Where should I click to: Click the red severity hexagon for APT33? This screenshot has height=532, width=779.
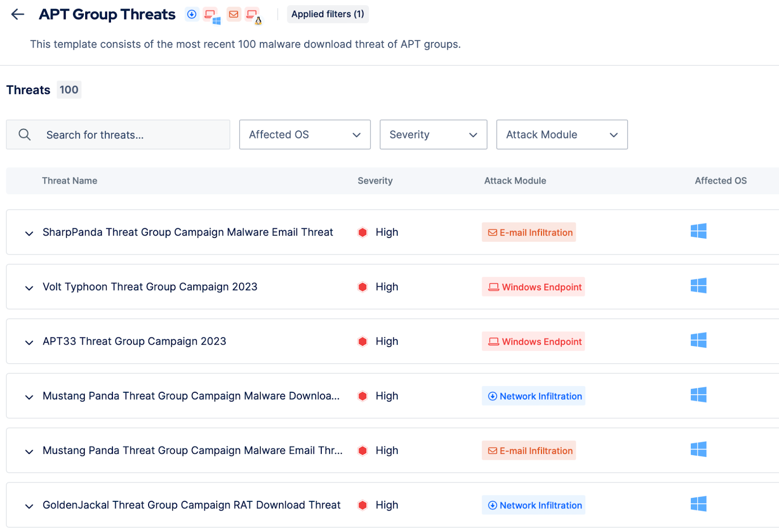(362, 341)
